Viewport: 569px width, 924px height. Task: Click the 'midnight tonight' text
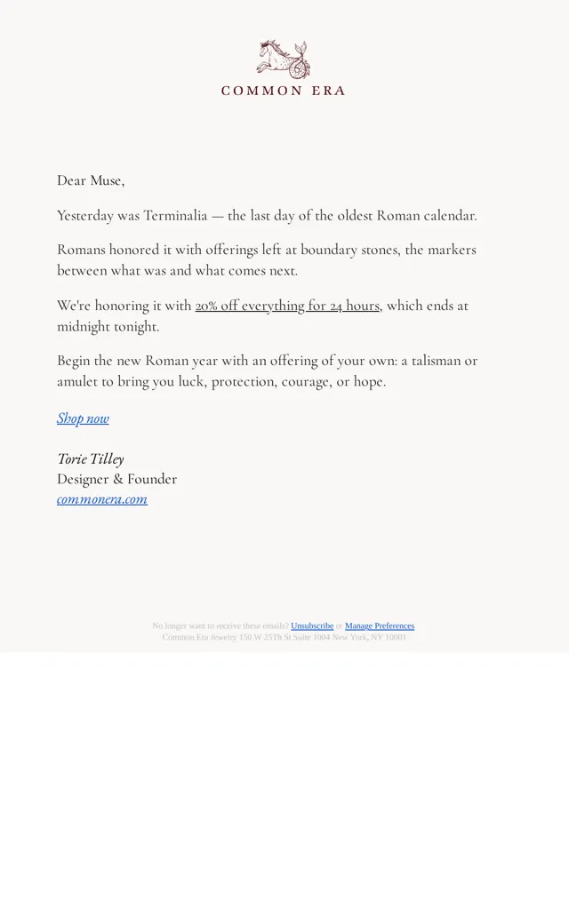108,326
